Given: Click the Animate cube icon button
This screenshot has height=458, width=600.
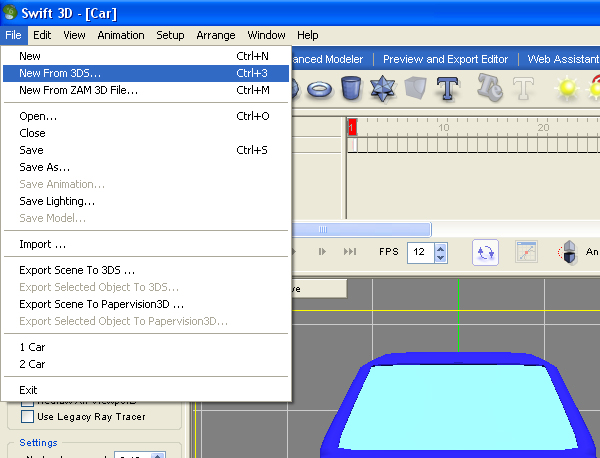Looking at the screenshot, I should (569, 252).
